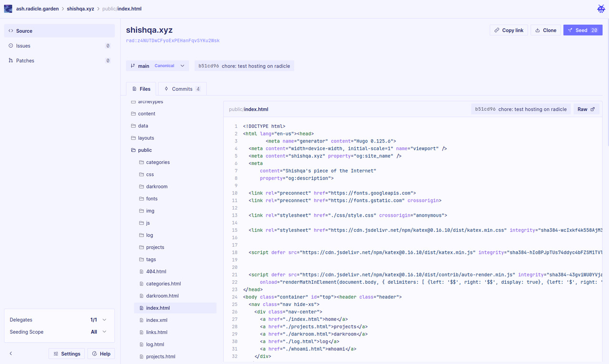Switch to the Commits tab
Image resolution: width=609 pixels, height=364 pixels.
182,89
